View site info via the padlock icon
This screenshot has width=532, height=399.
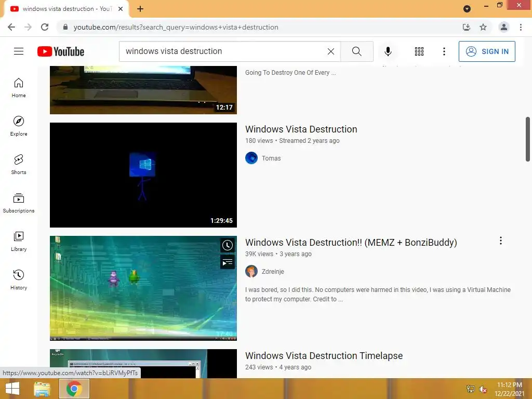65,27
